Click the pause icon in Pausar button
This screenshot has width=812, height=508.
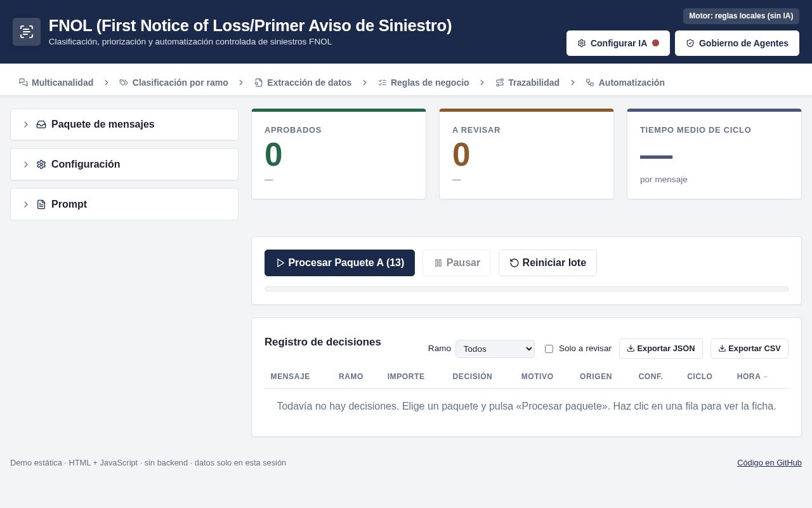point(438,263)
